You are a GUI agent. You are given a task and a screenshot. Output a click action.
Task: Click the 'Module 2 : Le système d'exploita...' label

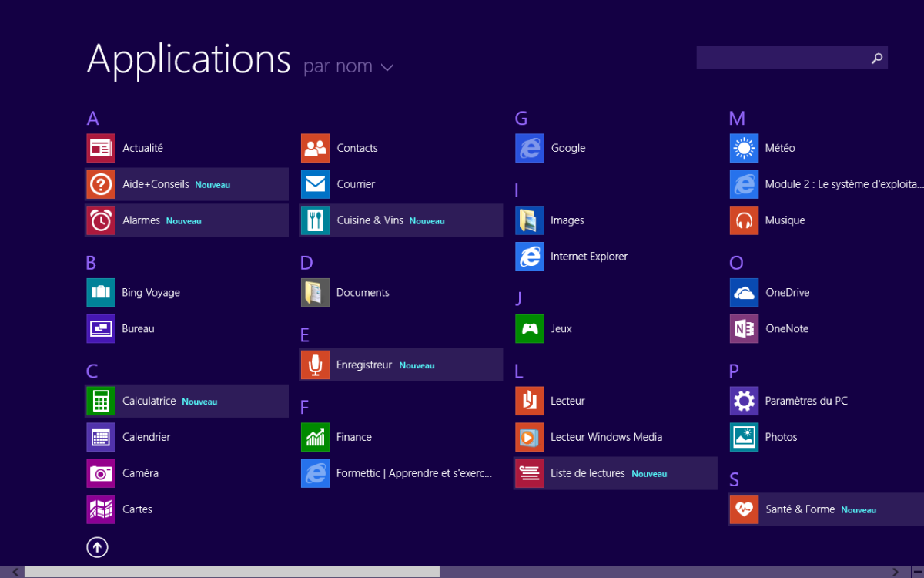click(x=844, y=185)
